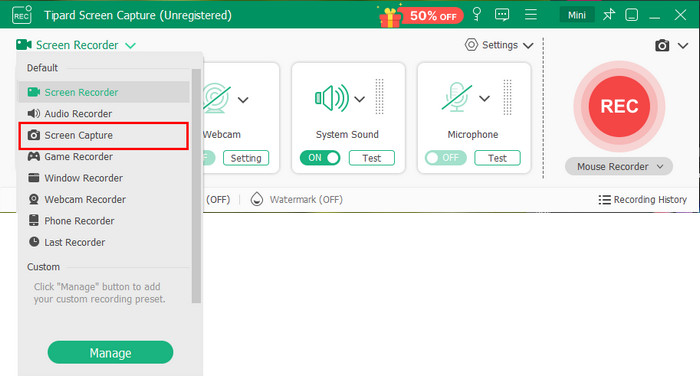
Task: Expand the snapshot options arrow
Action: pyautogui.click(x=683, y=45)
